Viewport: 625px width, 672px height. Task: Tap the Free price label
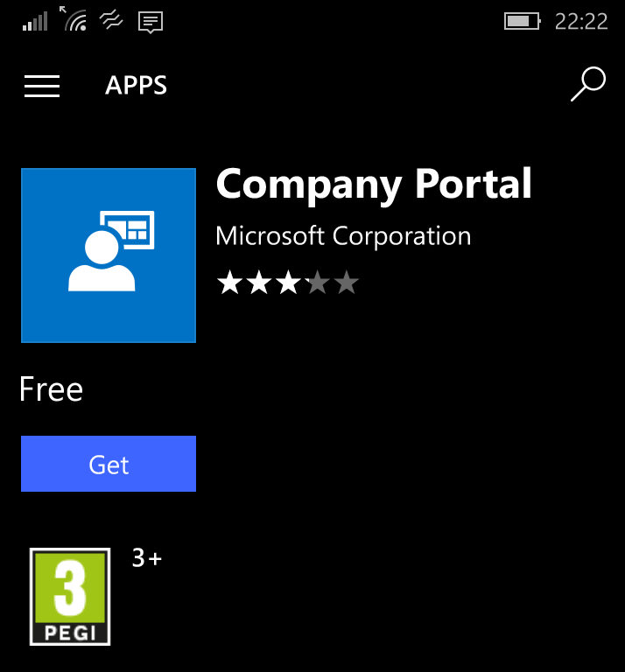tap(52, 389)
